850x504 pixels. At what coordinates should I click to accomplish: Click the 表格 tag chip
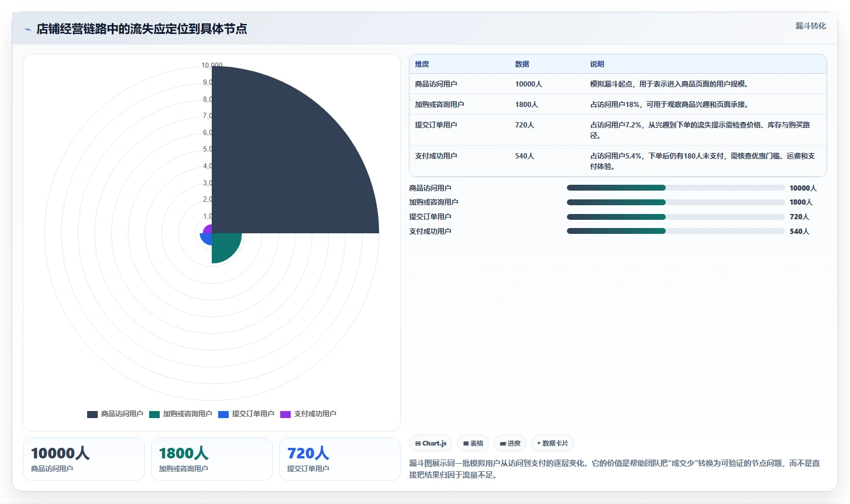click(x=473, y=443)
